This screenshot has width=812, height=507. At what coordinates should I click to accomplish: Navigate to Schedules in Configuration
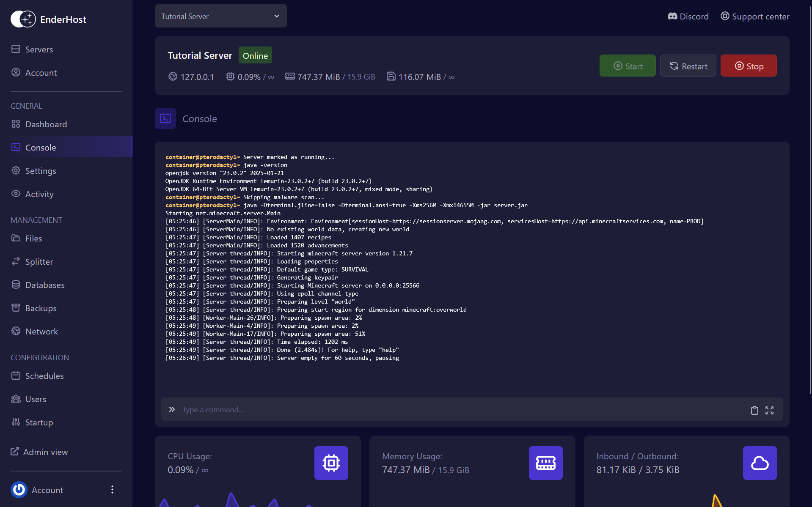[44, 376]
